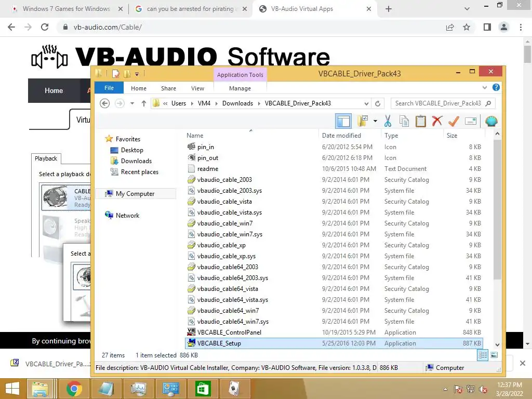Expand the arrow after Downloads in breadcrumb
The image size is (532, 399).
click(x=259, y=103)
